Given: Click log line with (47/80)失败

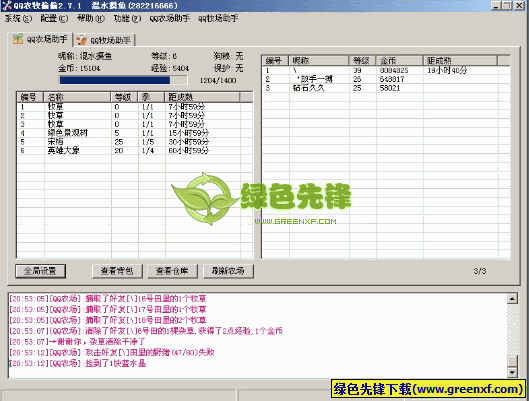Looking at the screenshot, I should coord(112,352).
